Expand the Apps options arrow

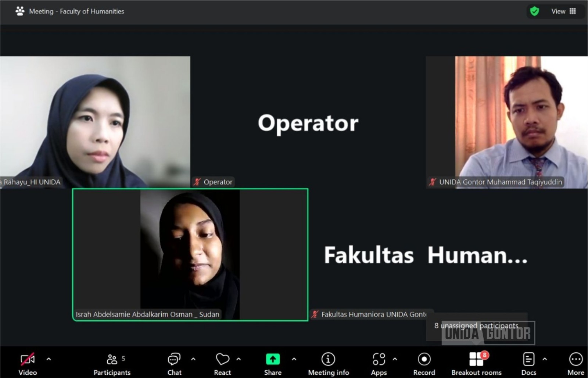[x=395, y=359]
